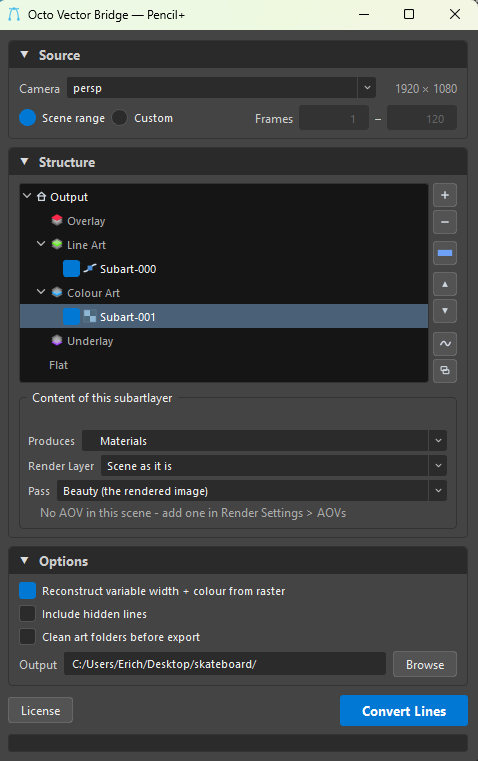Click the wave curve icon button

[x=445, y=344]
